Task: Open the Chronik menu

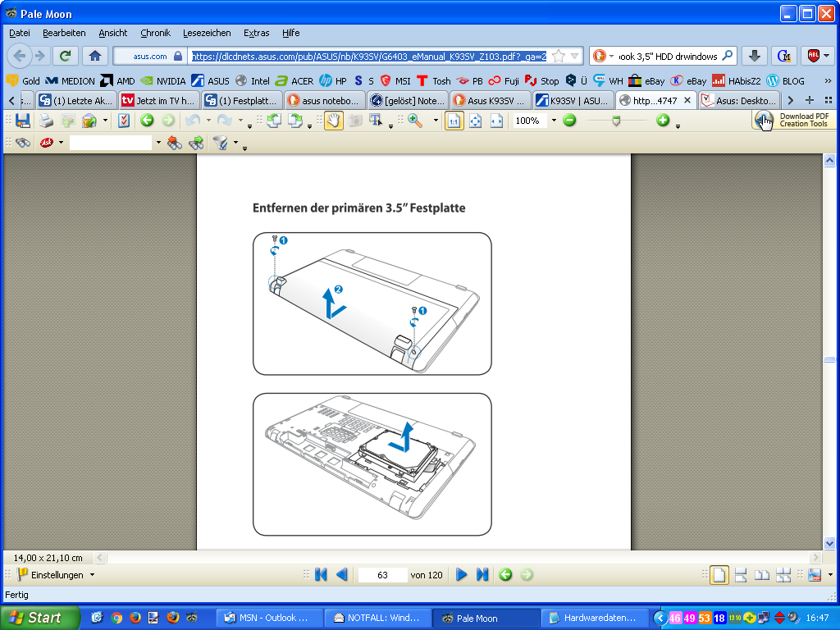Action: (x=155, y=33)
